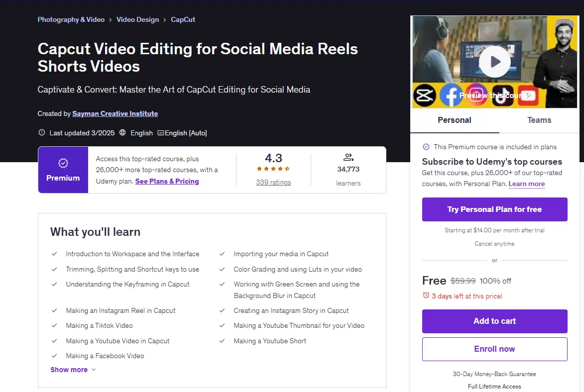
Task: Click checkmark beside Making a Tiktok Video
Action: pos(54,325)
